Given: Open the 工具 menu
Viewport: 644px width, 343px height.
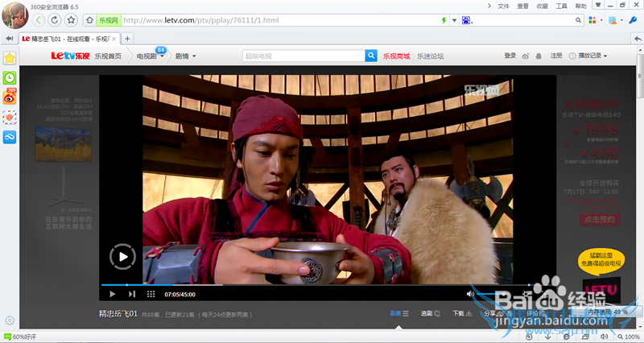Looking at the screenshot, I should pyautogui.click(x=561, y=6).
